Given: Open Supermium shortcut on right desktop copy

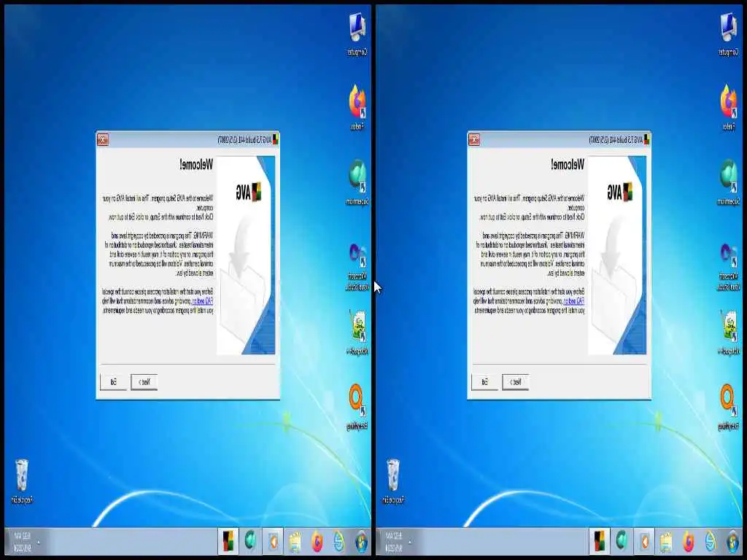Looking at the screenshot, I should click(x=728, y=182).
